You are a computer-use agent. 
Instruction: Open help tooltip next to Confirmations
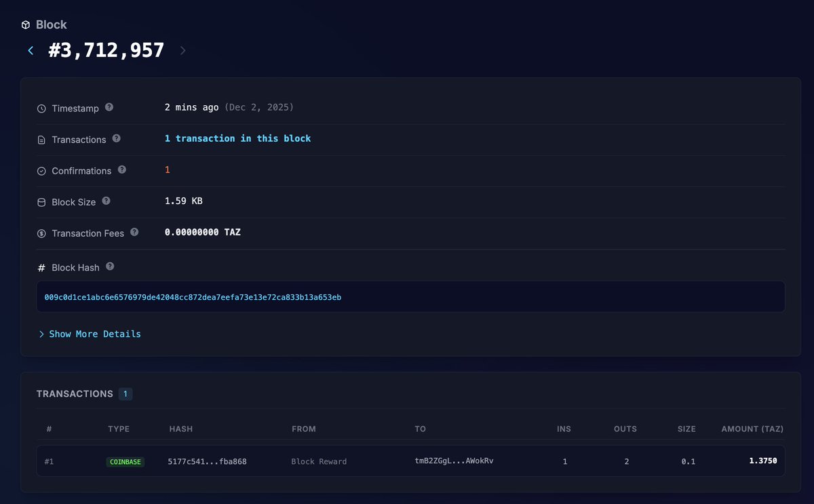[122, 170]
